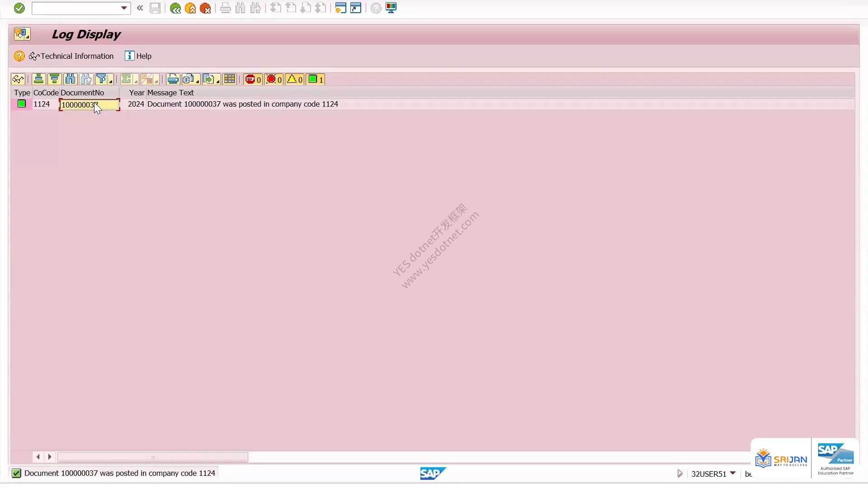Toggle the green success messages filter
The height and width of the screenshot is (488, 868).
tap(316, 80)
